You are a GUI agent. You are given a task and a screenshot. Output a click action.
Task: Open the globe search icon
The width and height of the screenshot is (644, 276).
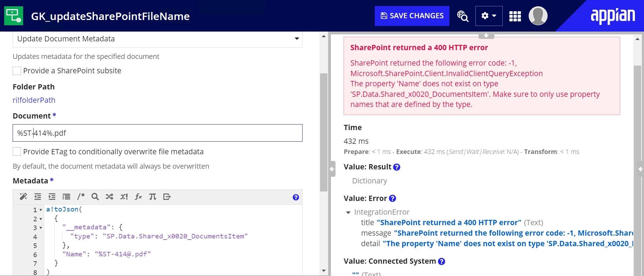pos(462,16)
